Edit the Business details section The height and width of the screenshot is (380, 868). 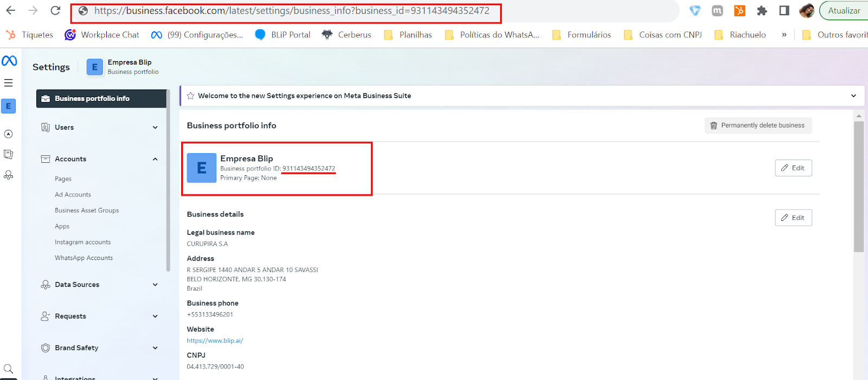pyautogui.click(x=793, y=218)
